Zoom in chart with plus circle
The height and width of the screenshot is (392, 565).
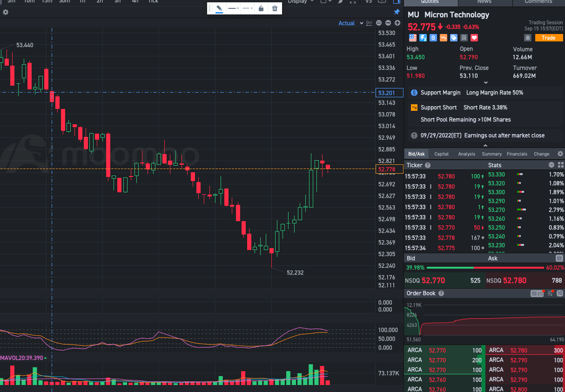(x=397, y=23)
